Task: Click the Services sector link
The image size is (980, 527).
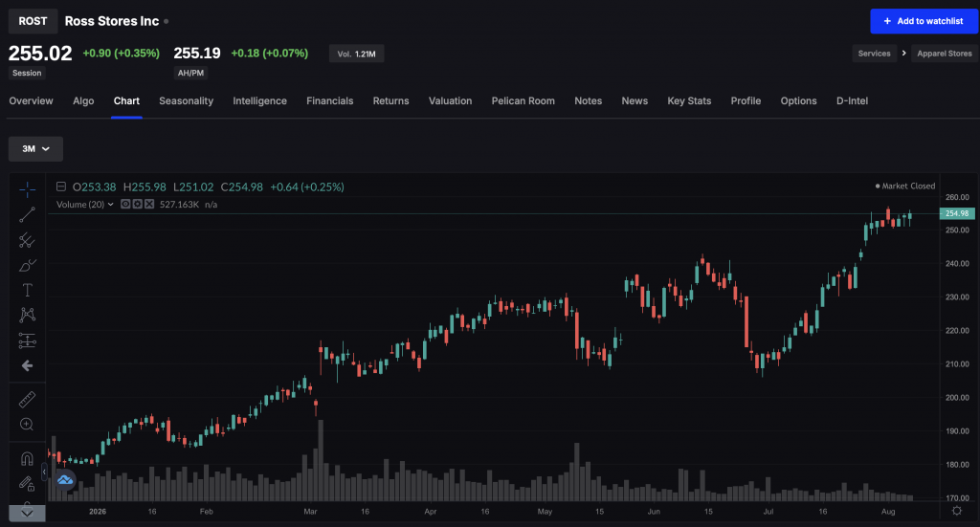Action: click(x=874, y=54)
